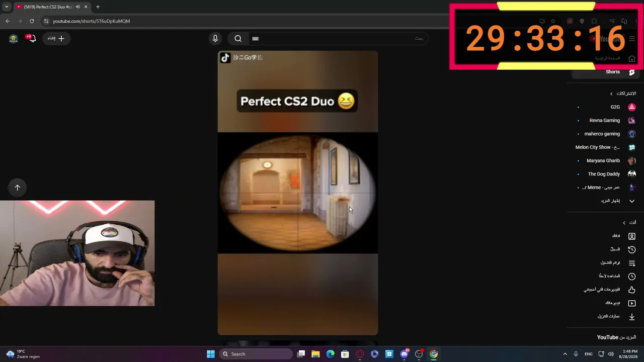The width and height of the screenshot is (644, 362).
Task: Open Task View on the taskbar
Action: (x=301, y=354)
